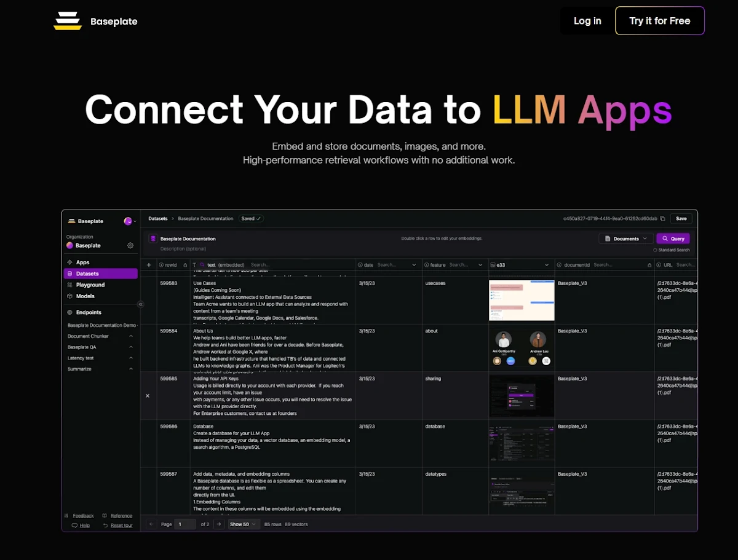Open the Help link
Viewport: 738px width, 560px height.
click(84, 526)
